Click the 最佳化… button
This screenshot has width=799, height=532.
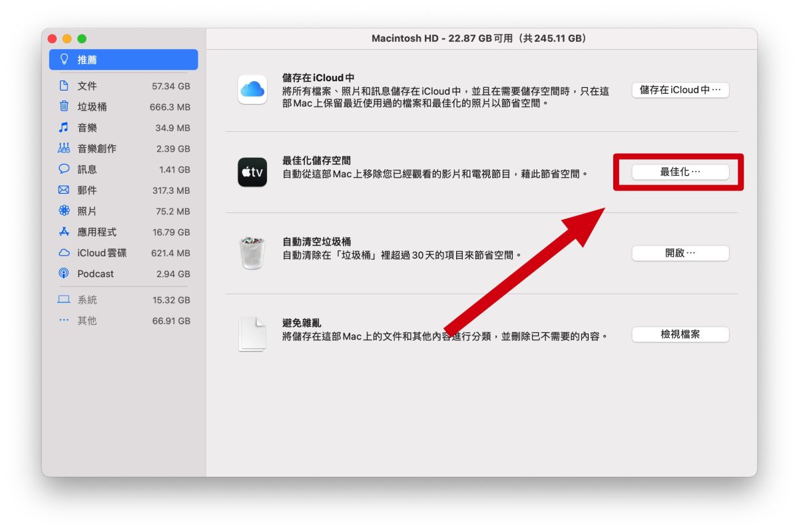(x=680, y=172)
